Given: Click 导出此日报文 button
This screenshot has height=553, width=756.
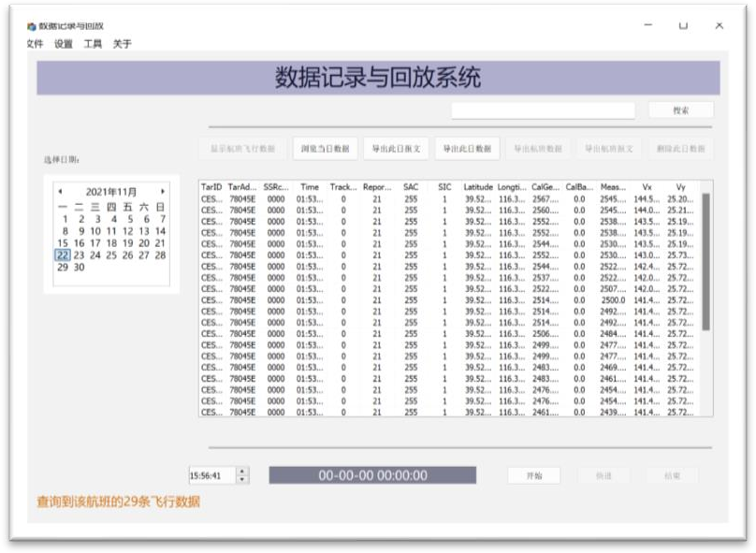Looking at the screenshot, I should [x=396, y=149].
